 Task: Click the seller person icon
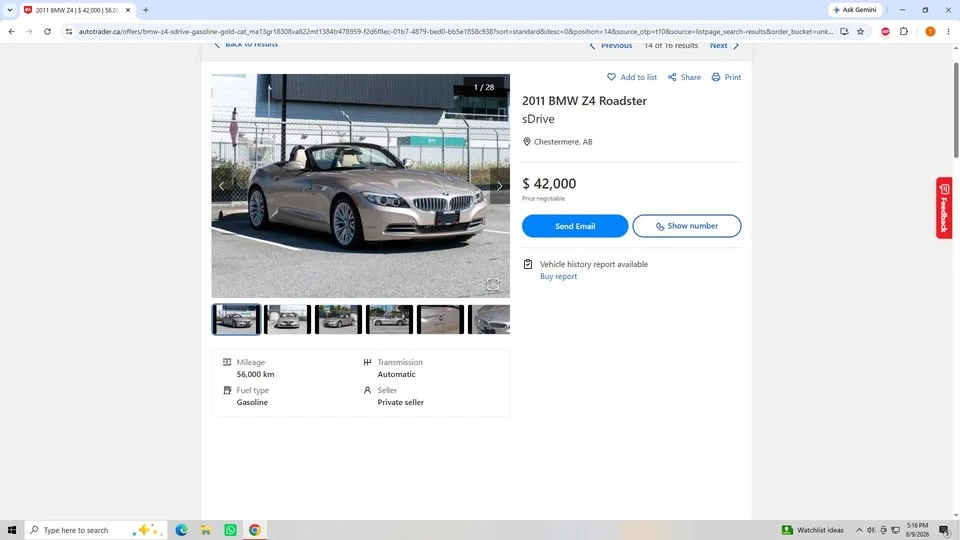click(367, 390)
